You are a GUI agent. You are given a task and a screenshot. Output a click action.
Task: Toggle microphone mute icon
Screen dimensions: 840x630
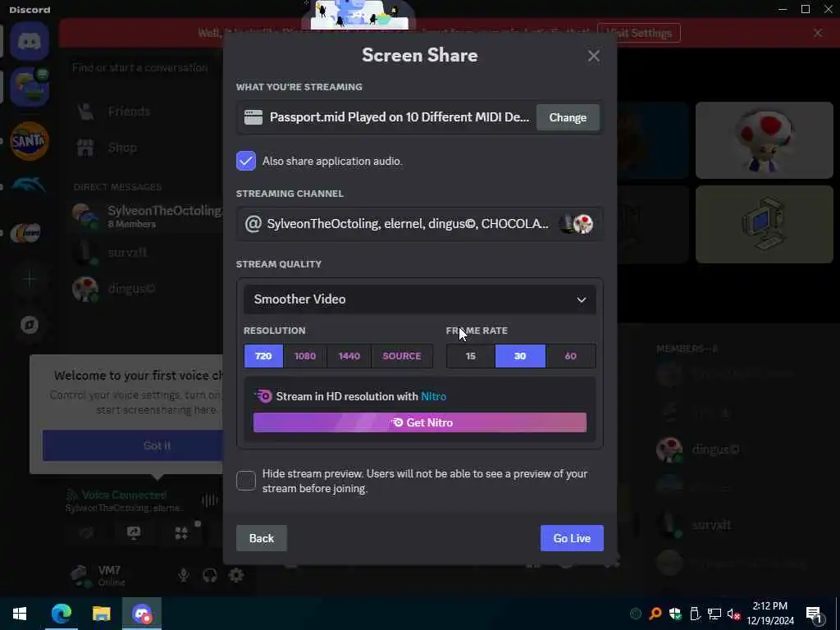[183, 575]
